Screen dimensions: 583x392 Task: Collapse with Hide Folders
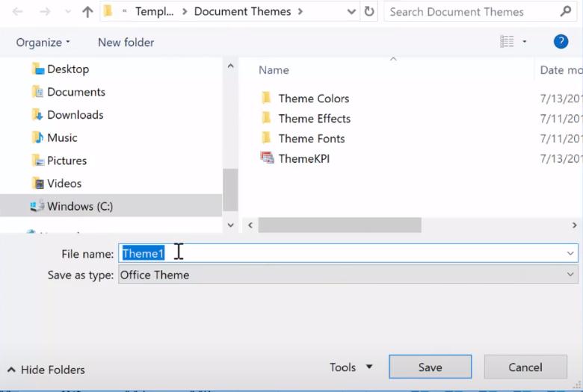pos(46,370)
